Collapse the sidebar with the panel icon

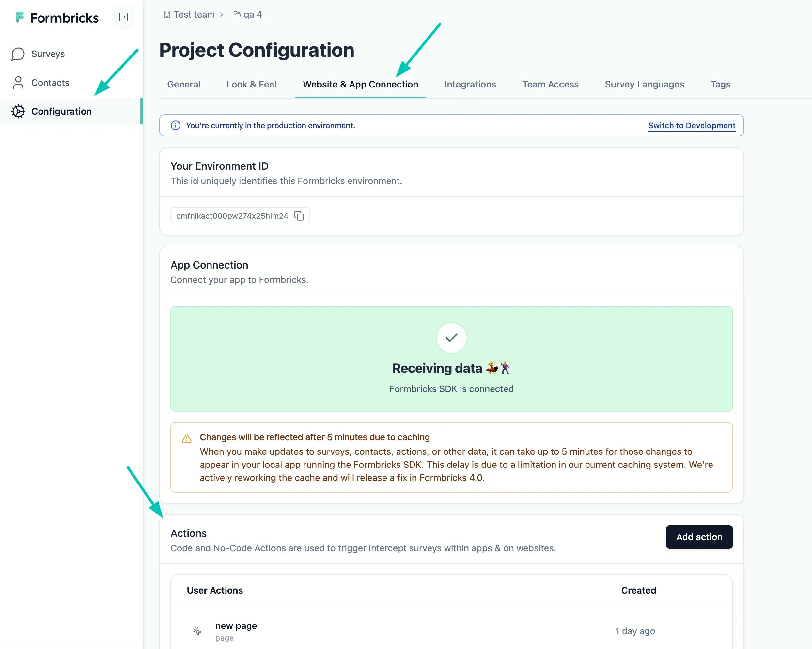123,17
